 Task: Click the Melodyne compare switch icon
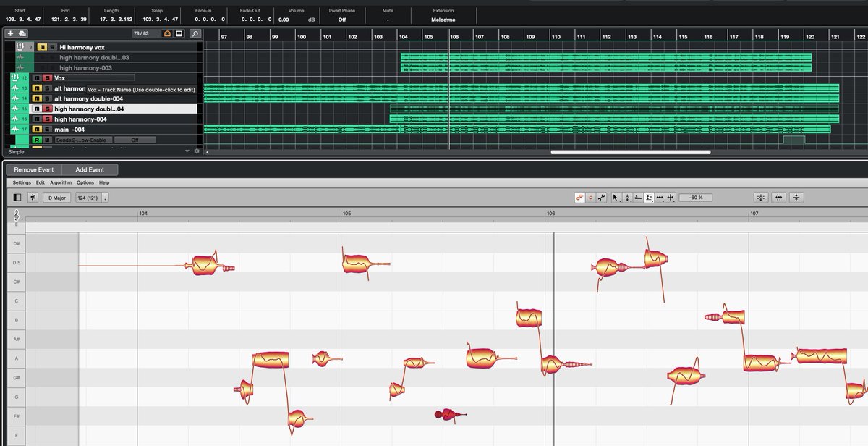click(x=33, y=197)
